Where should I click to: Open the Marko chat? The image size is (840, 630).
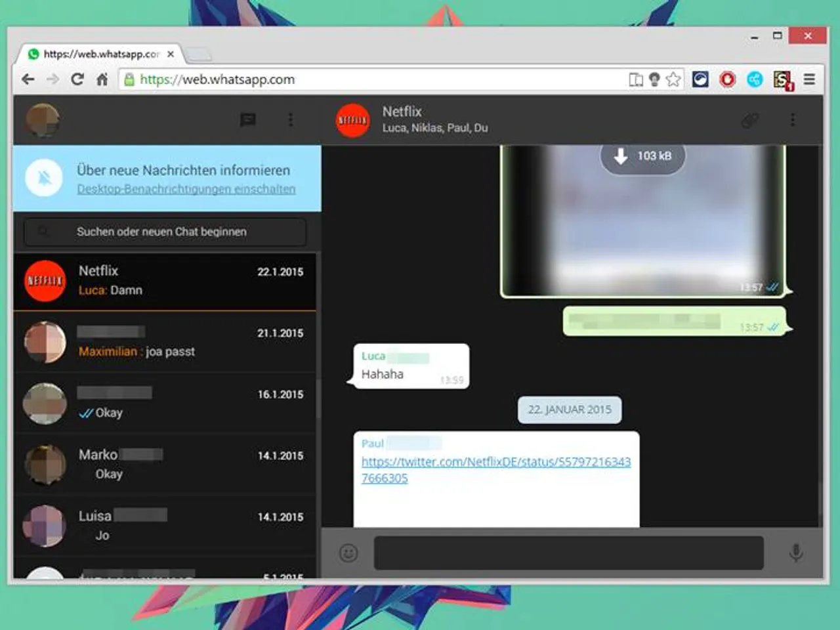[165, 464]
